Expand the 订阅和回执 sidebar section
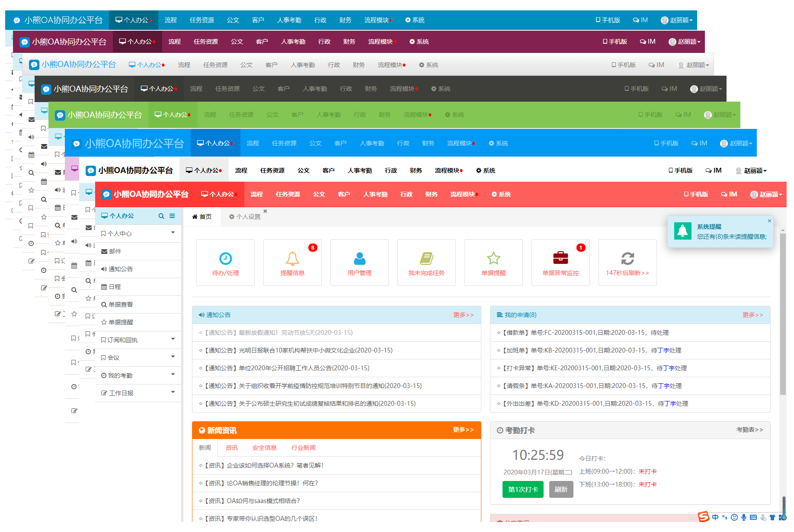The image size is (794, 532). [138, 340]
